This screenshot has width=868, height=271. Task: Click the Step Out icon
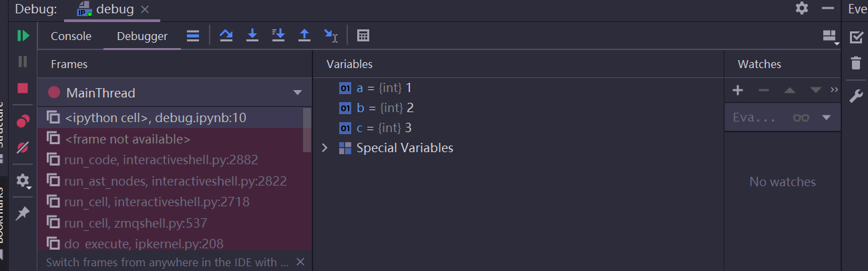coord(304,36)
